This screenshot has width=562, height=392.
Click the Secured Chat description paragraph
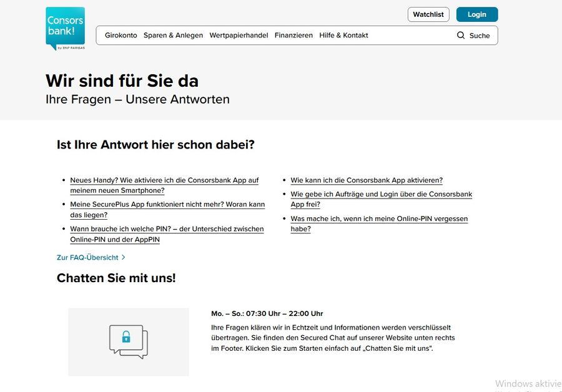pyautogui.click(x=333, y=338)
